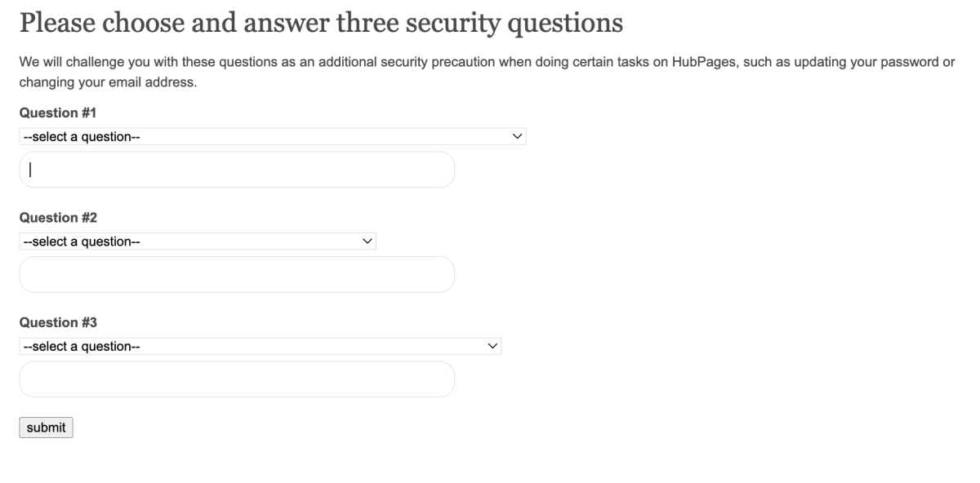Image resolution: width=980 pixels, height=483 pixels.
Task: Focus the answer field under Question #1
Action: [236, 170]
